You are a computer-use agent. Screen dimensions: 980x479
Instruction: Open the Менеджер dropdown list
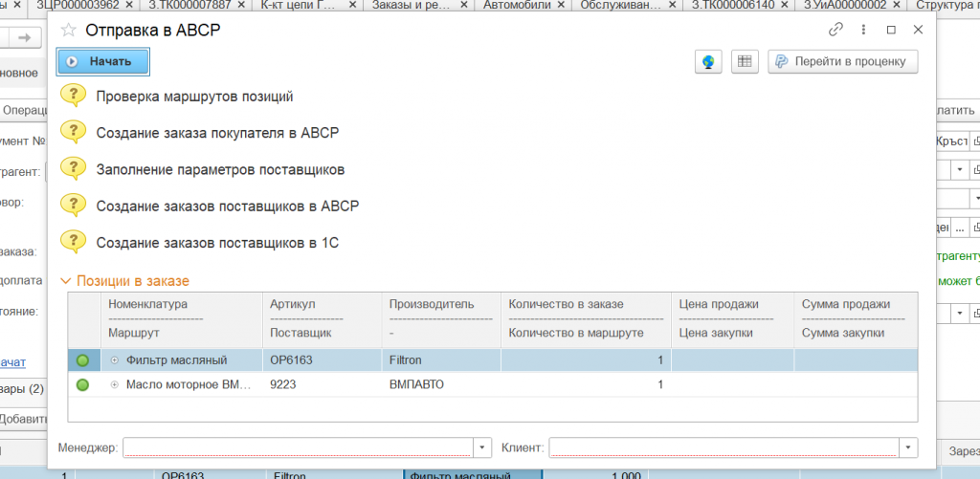(x=482, y=447)
